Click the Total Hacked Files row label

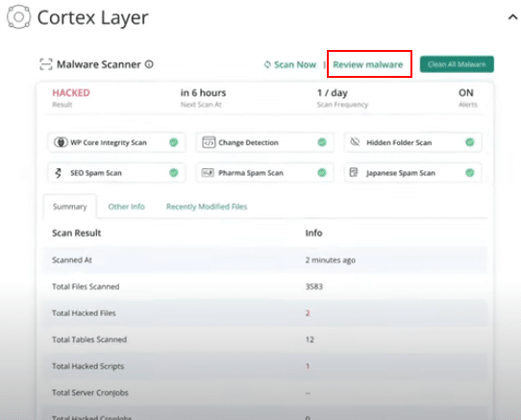pos(84,313)
